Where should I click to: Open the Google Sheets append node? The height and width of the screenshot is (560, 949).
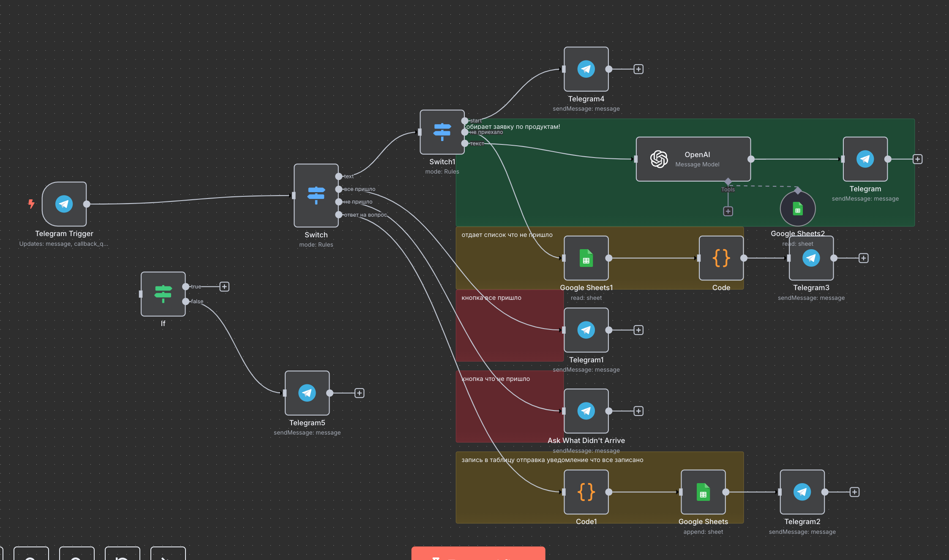pos(703,492)
